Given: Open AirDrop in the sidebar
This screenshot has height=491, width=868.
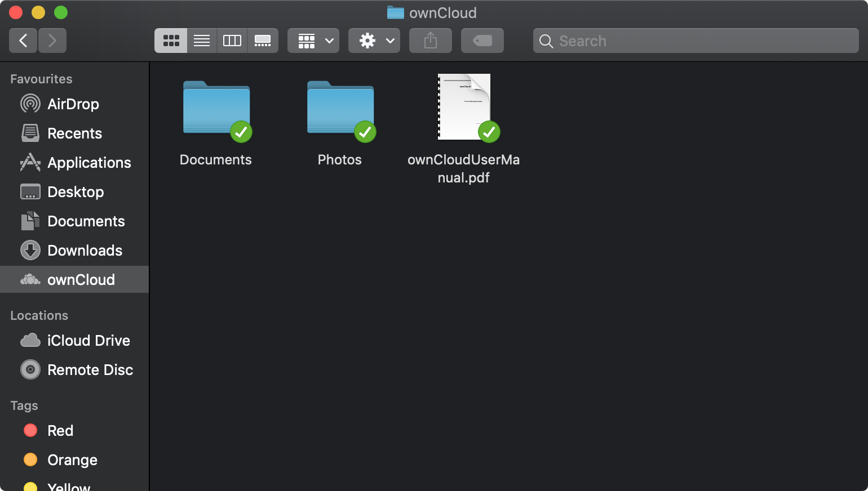Looking at the screenshot, I should [x=74, y=104].
